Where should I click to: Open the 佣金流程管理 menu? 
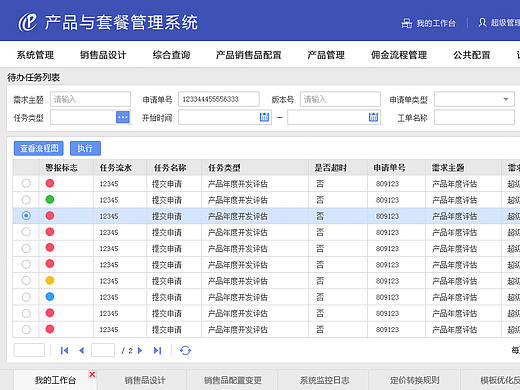399,55
